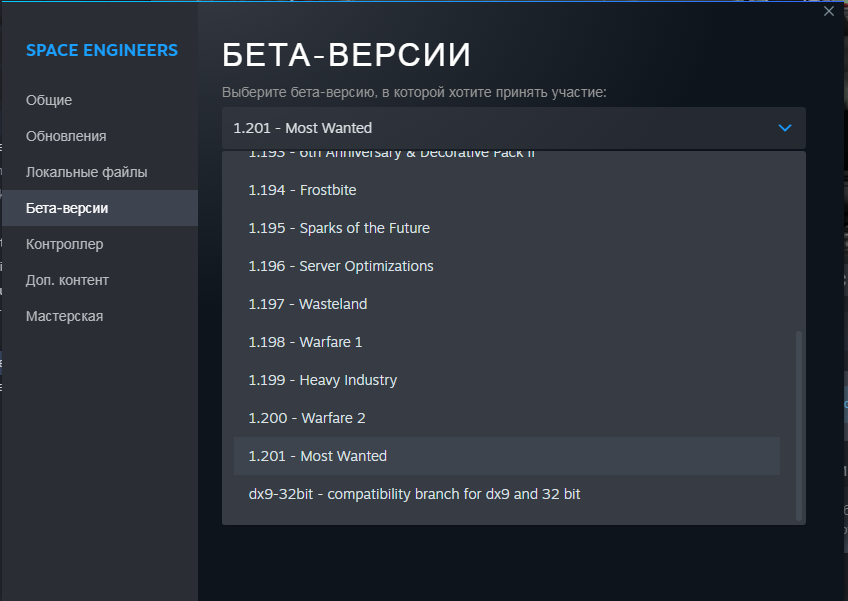Go to the Контроллер tab
The width and height of the screenshot is (848, 601).
point(64,244)
